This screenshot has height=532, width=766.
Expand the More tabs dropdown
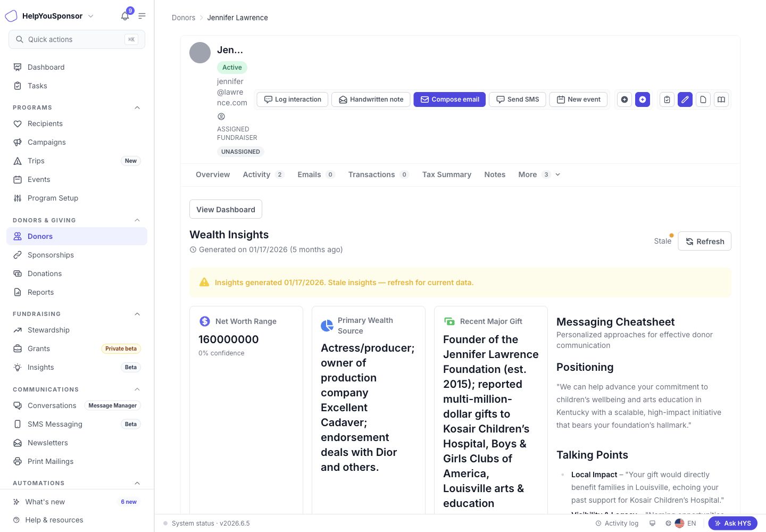point(539,174)
